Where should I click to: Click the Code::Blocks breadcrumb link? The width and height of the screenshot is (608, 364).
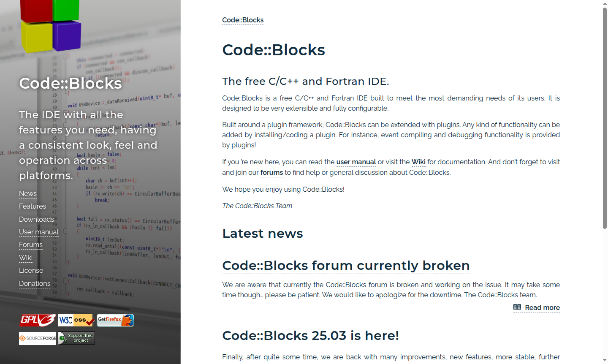point(243,20)
